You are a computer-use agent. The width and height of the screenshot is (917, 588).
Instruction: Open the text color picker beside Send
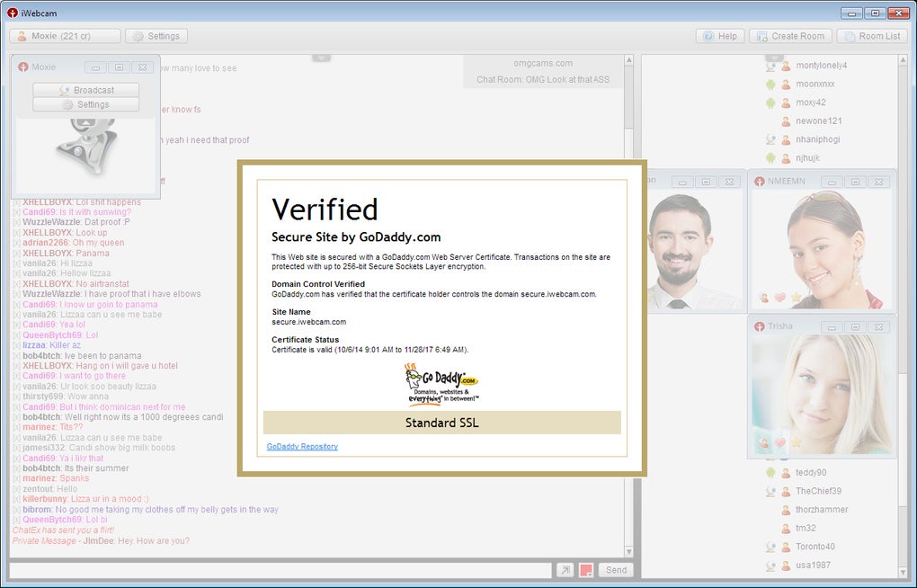point(586,570)
